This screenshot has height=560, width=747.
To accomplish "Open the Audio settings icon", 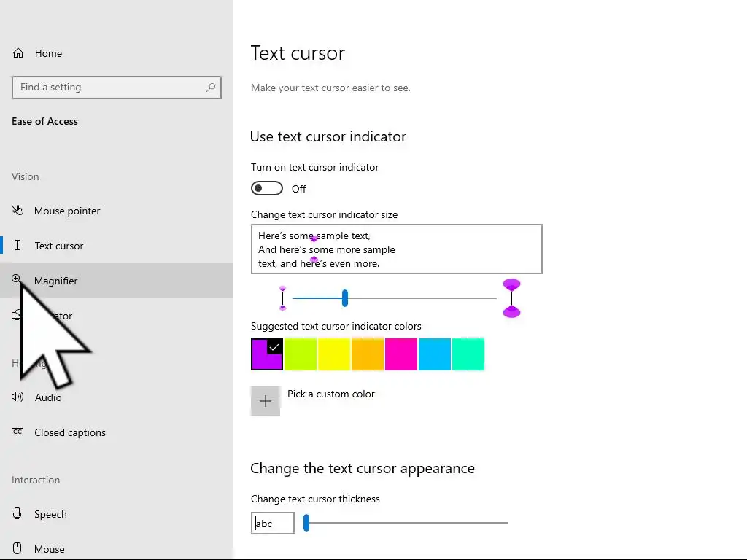I will tap(18, 397).
